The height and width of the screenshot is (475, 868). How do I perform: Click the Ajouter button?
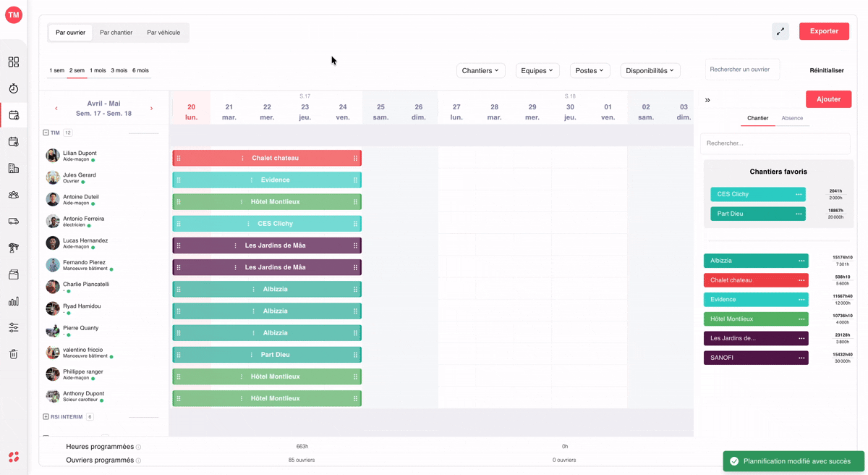(828, 99)
